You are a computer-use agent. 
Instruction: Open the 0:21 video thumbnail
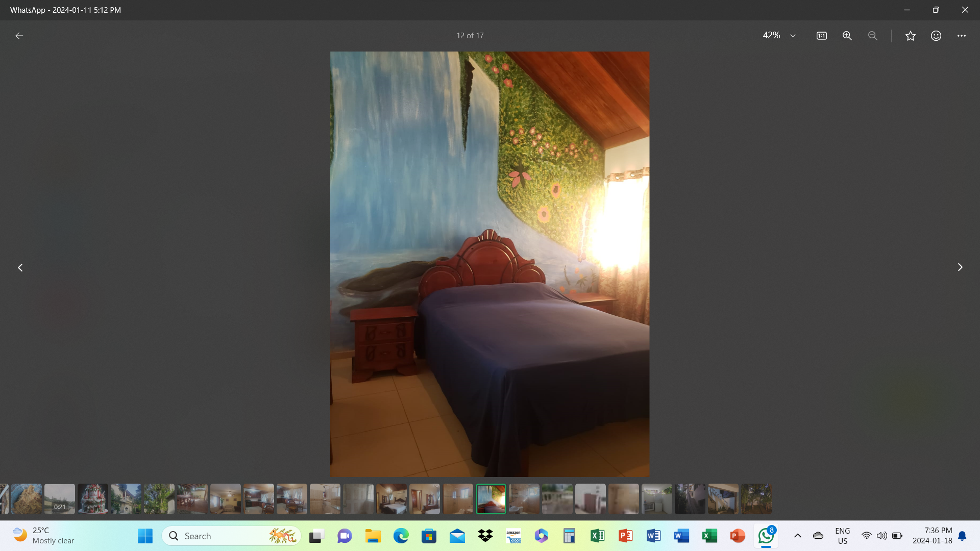click(60, 499)
